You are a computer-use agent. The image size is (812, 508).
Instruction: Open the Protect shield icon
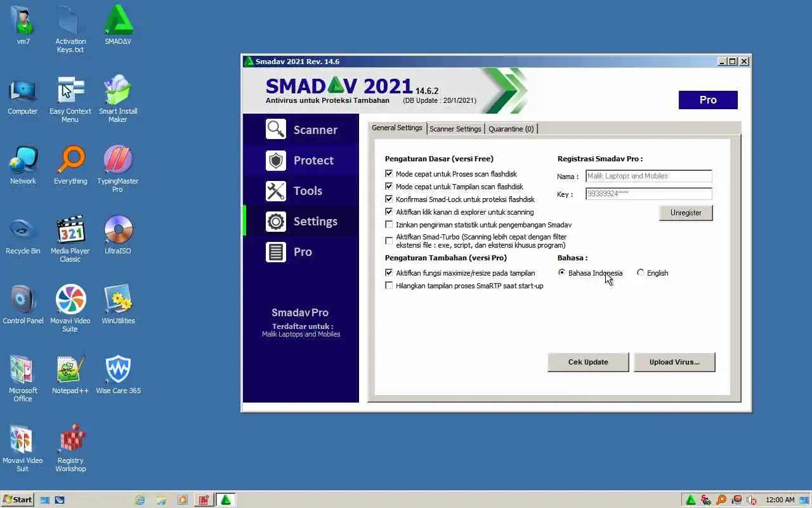[276, 160]
